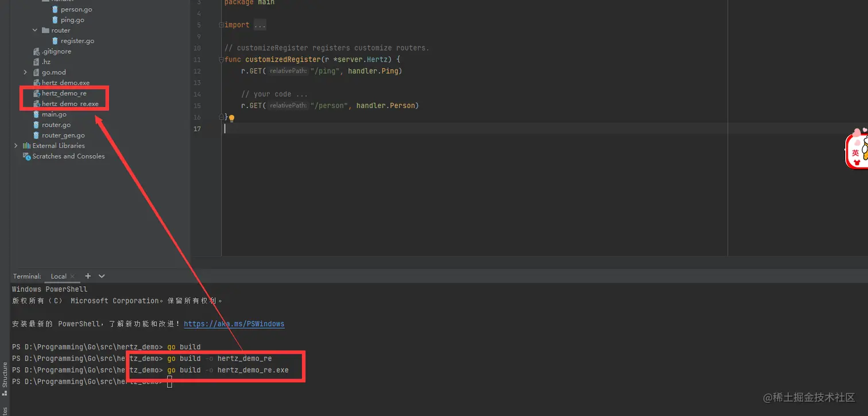This screenshot has width=868, height=416.
Task: Click the yellow lightbulb intention icon
Action: (231, 118)
